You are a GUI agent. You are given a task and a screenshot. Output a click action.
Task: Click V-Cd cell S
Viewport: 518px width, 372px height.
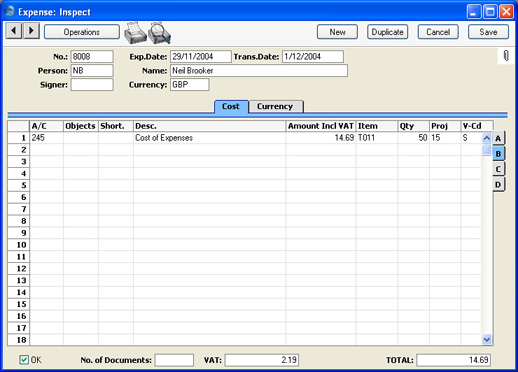coord(471,138)
